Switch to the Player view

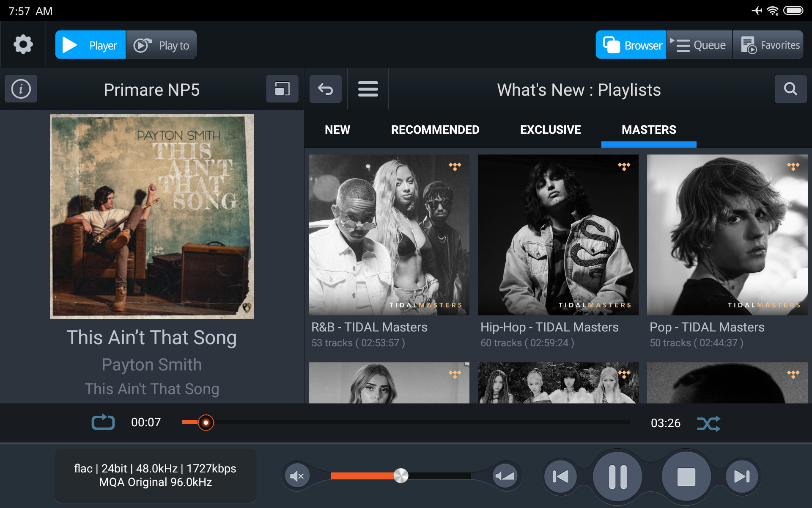91,45
